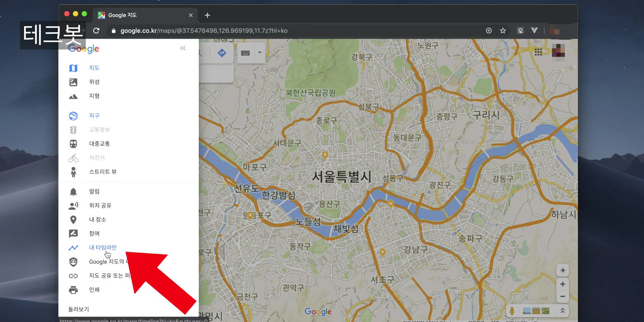644x322 pixels.
Task: Click the blue directions arrow icon
Action: (x=222, y=53)
